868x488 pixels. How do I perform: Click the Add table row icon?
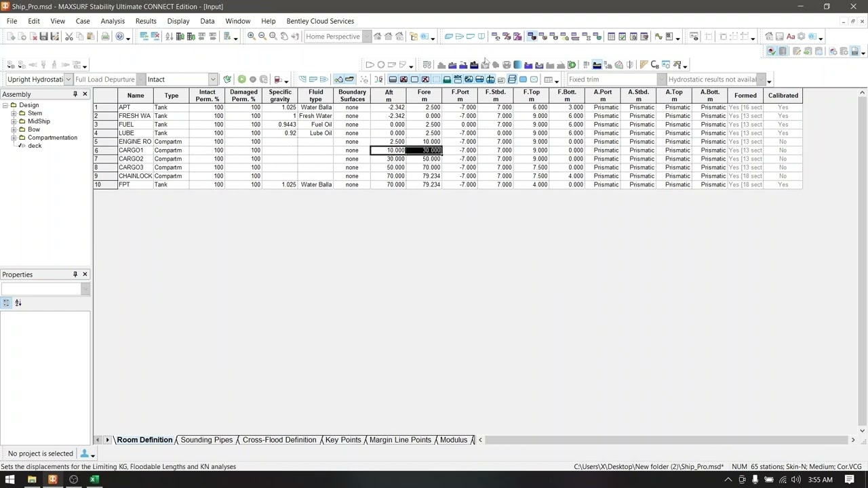click(144, 37)
